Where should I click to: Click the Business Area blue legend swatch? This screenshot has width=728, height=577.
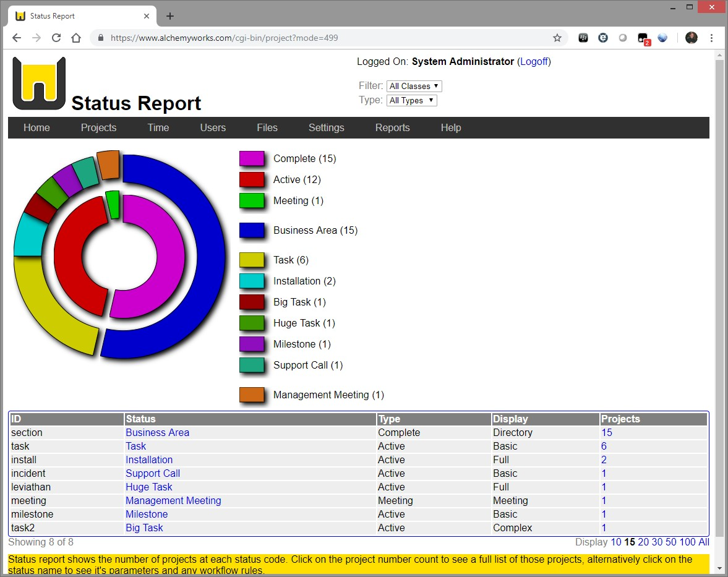[252, 230]
